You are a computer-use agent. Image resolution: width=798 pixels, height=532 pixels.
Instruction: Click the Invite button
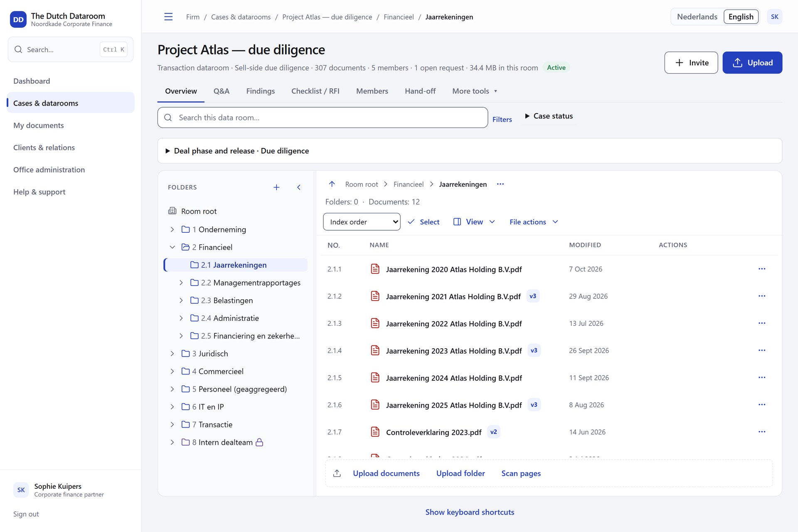(691, 63)
